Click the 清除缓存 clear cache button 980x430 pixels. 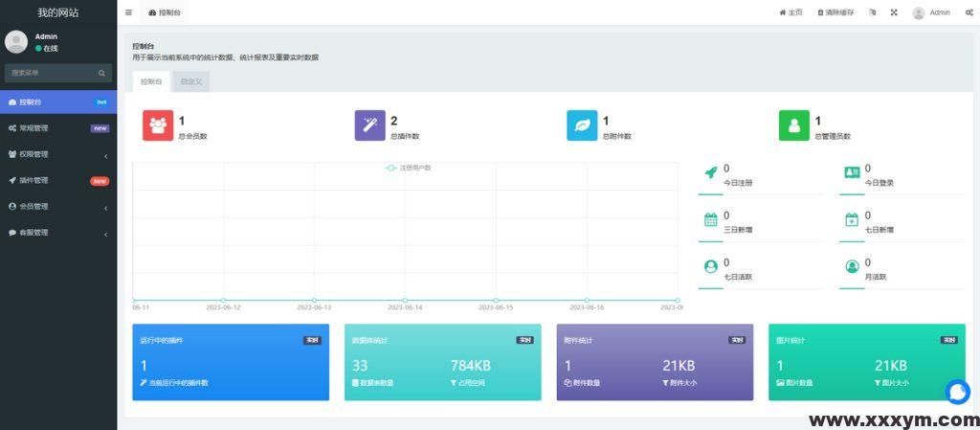click(835, 12)
